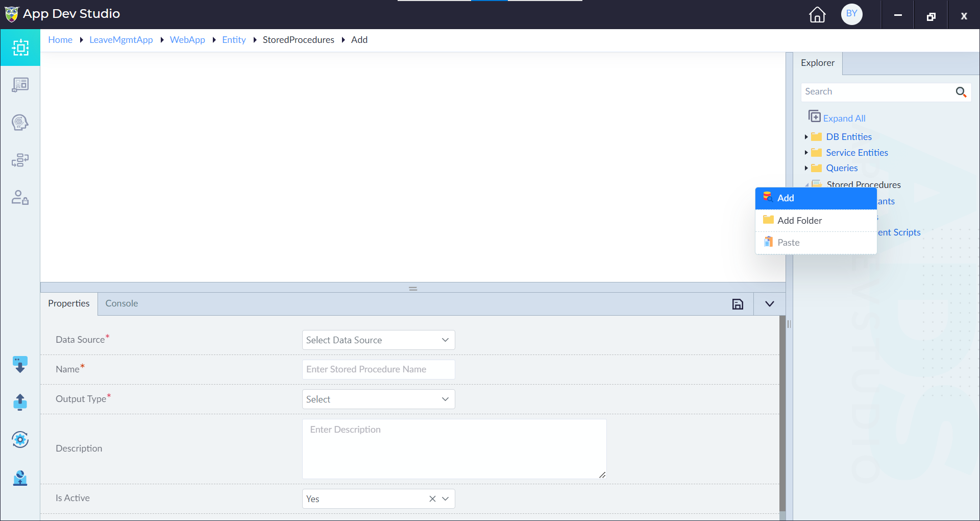Click the horizontal panel splitter handle

(413, 289)
